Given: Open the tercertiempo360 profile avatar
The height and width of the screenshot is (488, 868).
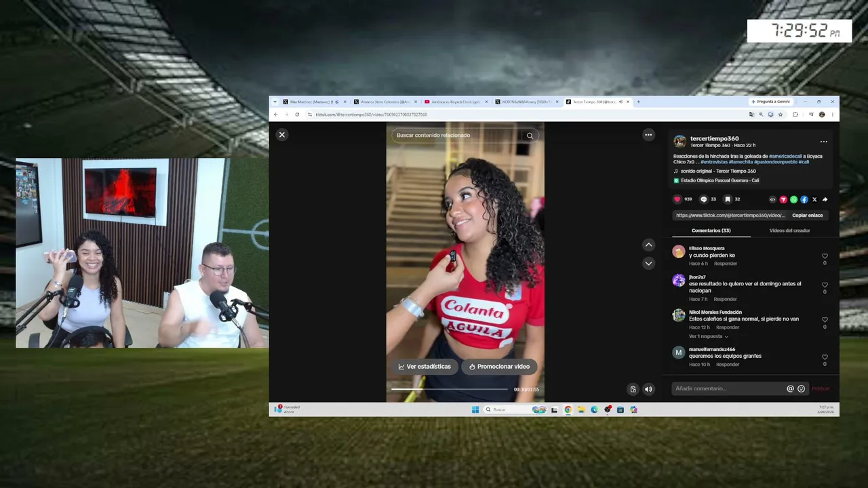Looking at the screenshot, I should [x=679, y=141].
